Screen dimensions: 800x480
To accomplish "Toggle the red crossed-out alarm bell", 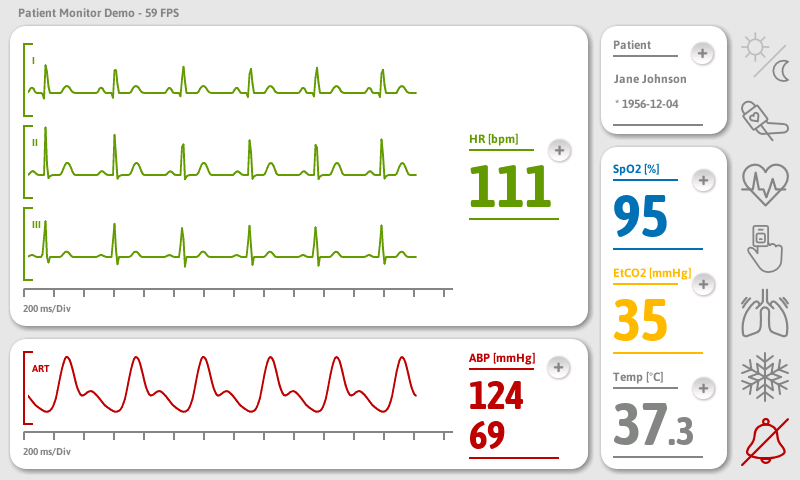I will coord(764,441).
